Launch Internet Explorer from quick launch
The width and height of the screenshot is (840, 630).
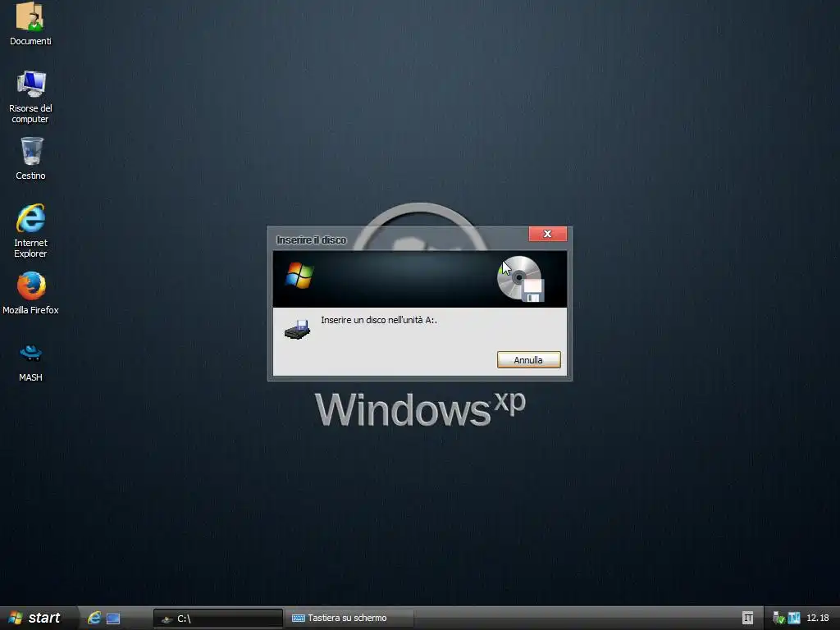[x=94, y=619]
